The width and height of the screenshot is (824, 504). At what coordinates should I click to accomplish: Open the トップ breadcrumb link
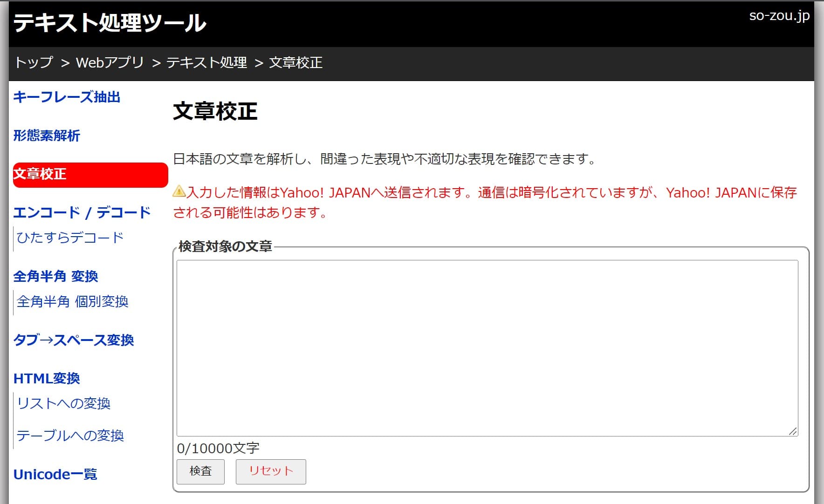coord(34,62)
